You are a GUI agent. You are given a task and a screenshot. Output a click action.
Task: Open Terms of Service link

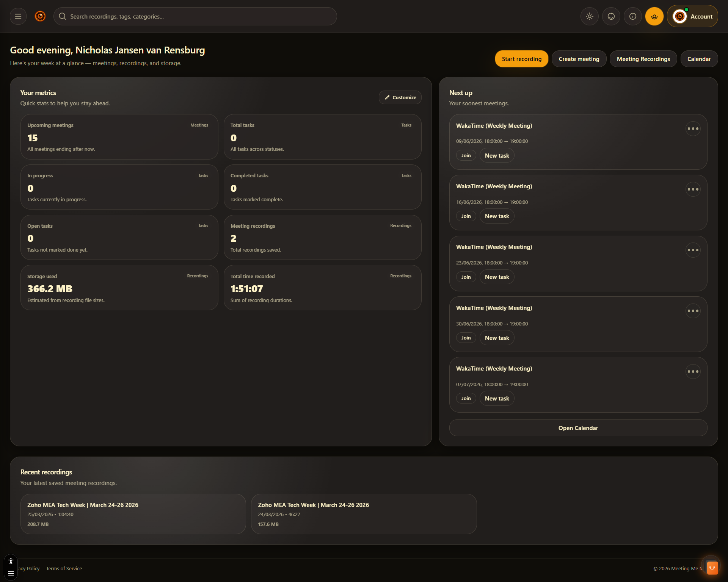[x=64, y=568]
